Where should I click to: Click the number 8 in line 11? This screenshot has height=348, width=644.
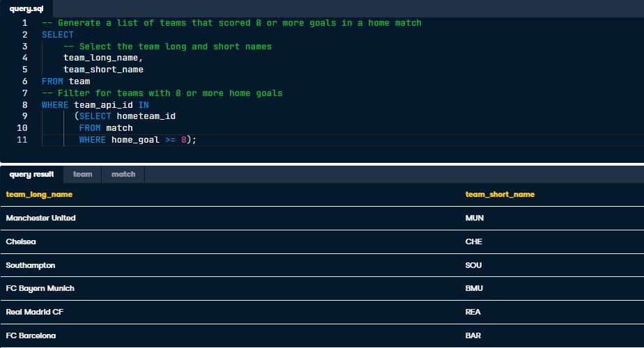[x=183, y=140]
